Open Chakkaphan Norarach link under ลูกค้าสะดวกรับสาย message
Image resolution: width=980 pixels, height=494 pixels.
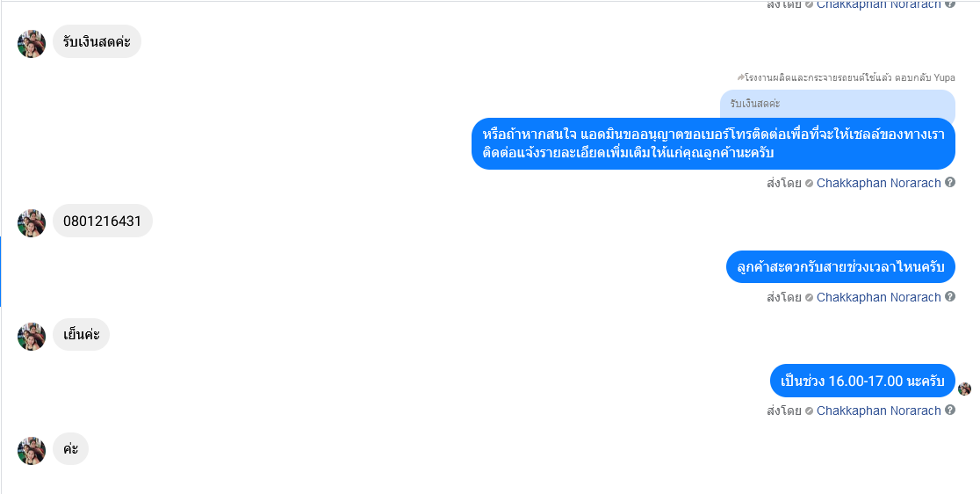point(878,297)
